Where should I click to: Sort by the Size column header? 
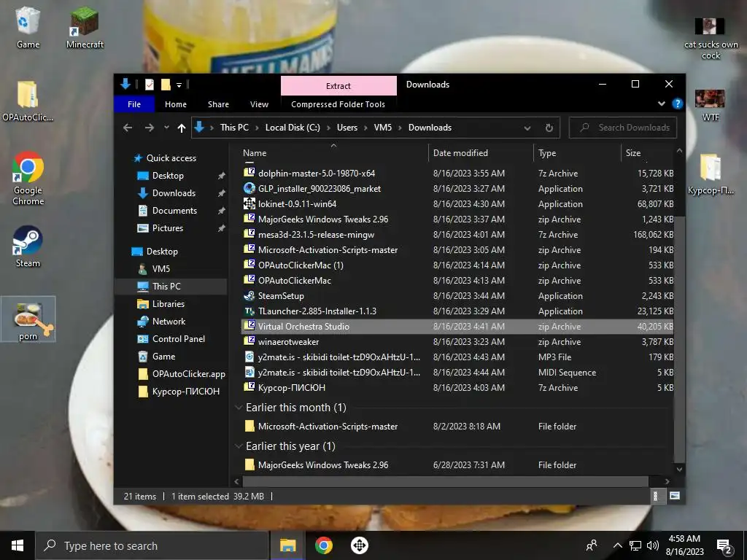tap(648, 153)
